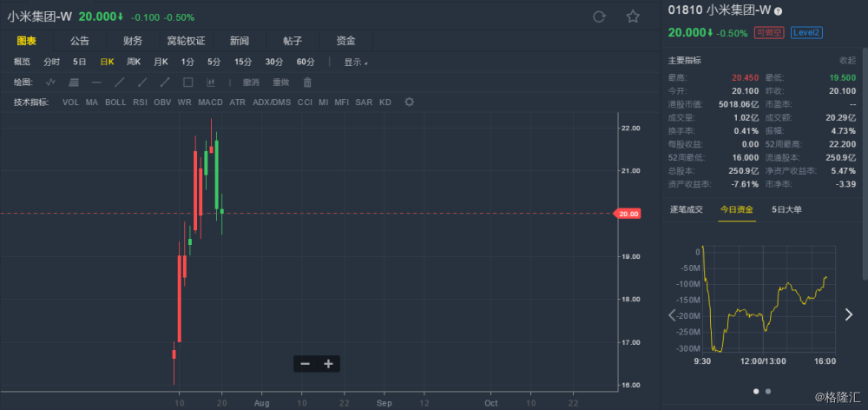Select the zigzag polyline drawing tool
The width and height of the screenshot is (868, 410).
click(x=50, y=82)
